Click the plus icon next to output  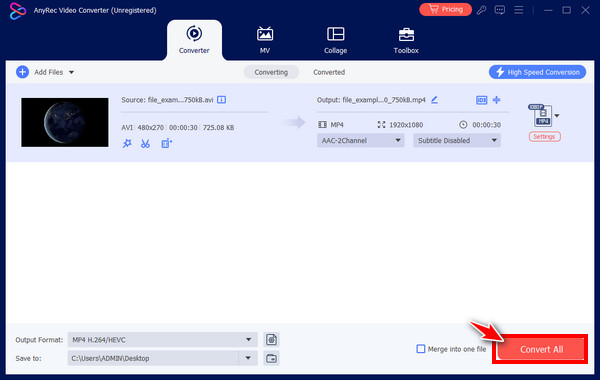[x=496, y=100]
